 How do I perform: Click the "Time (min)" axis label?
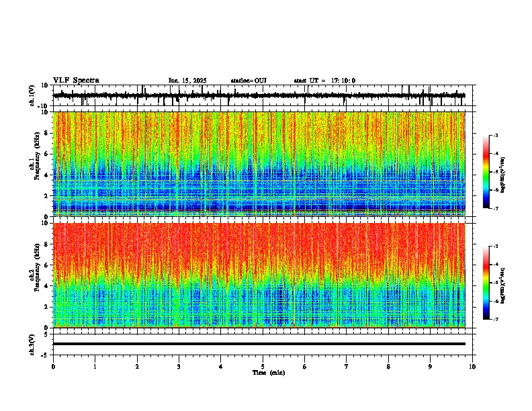[x=269, y=373]
